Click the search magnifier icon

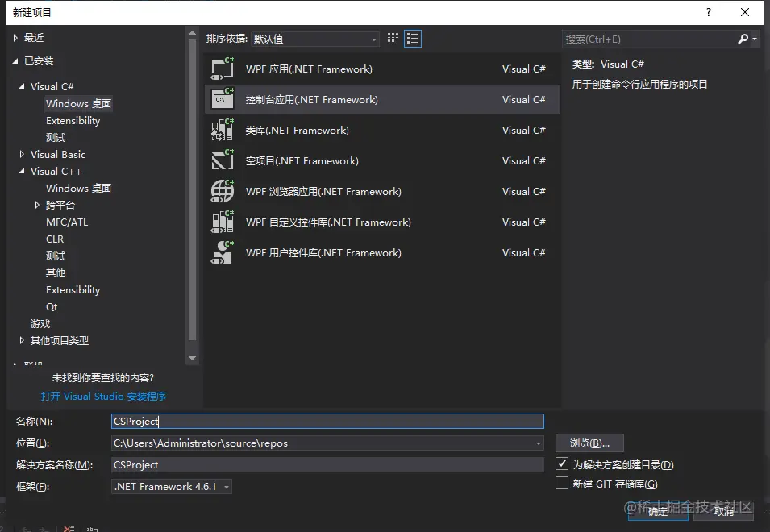point(743,39)
